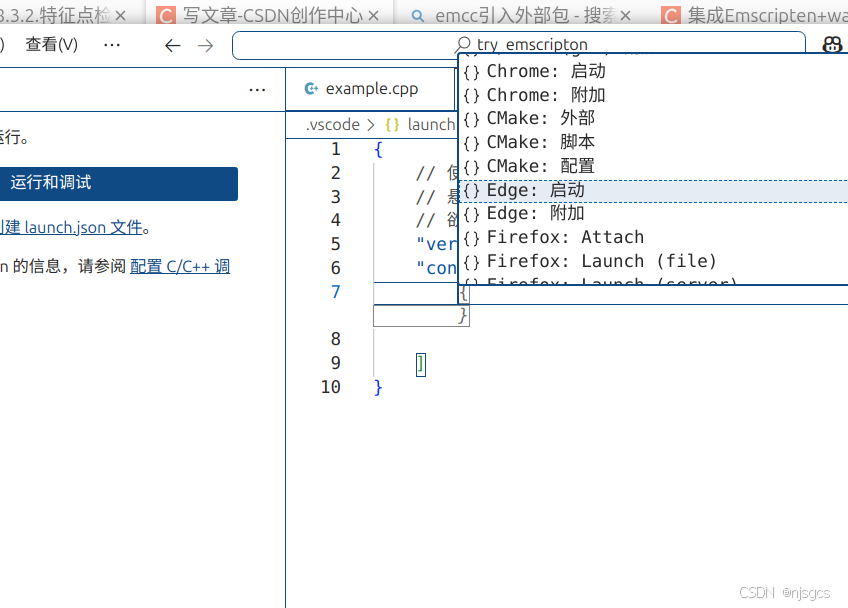Screen dimensions: 848x608
Task: Click line number 10 in the gutter
Action: 330,387
